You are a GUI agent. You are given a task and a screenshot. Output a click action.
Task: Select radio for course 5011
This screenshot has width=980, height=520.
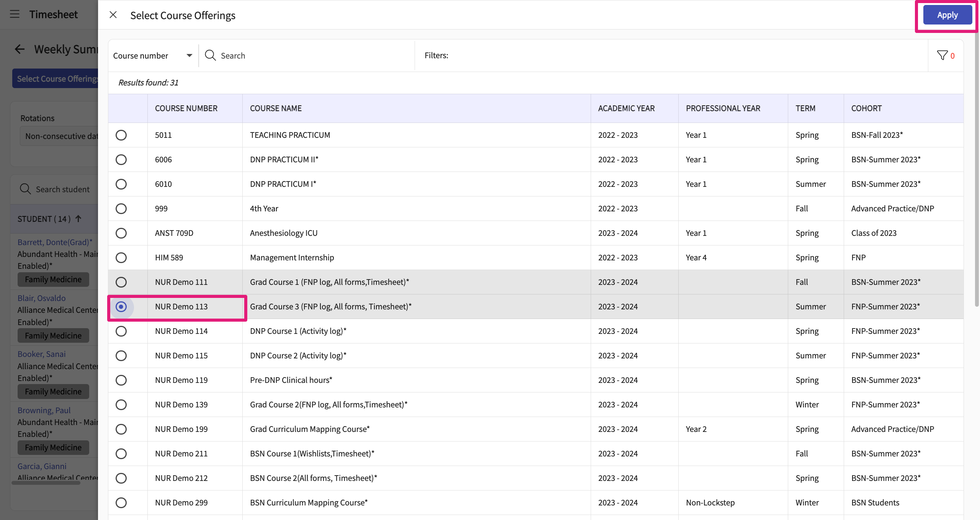[121, 135]
